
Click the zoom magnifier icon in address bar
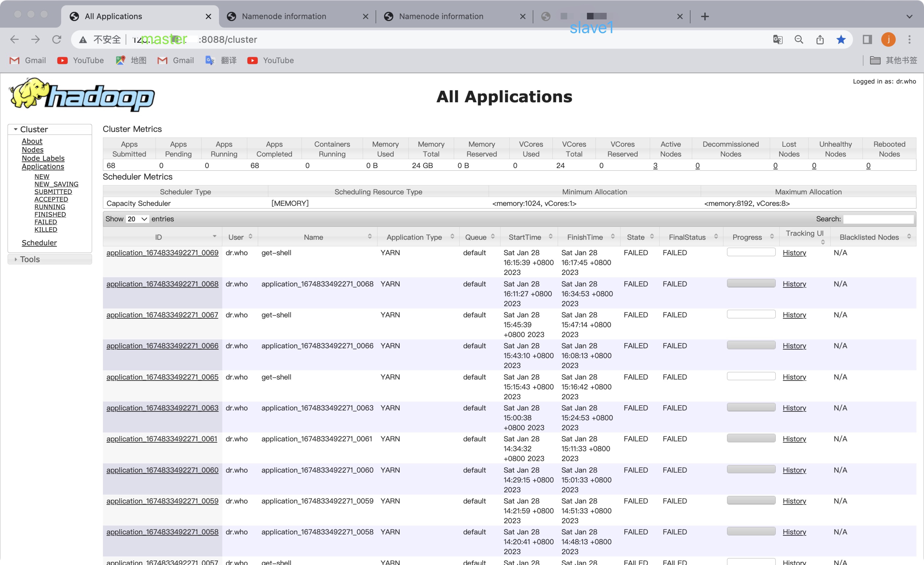coord(799,39)
